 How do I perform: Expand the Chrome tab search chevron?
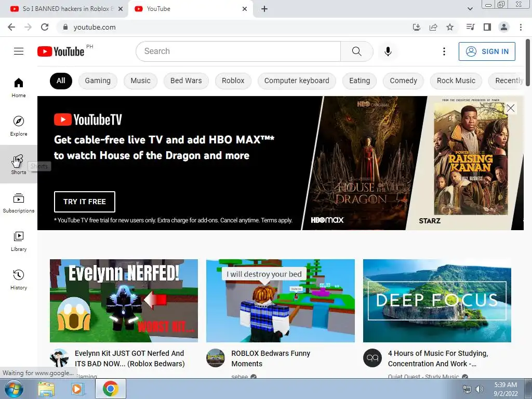pyautogui.click(x=470, y=9)
